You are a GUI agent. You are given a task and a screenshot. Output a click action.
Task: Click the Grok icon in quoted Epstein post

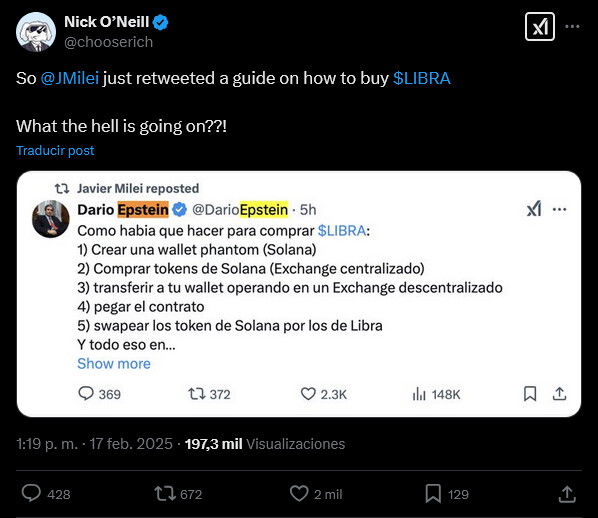coord(534,209)
